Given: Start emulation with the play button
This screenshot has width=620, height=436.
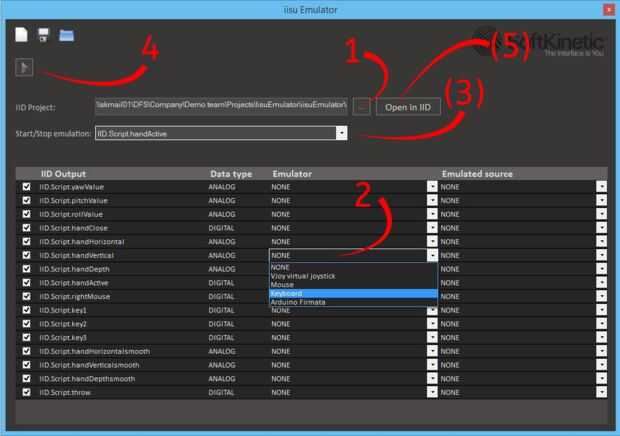Looking at the screenshot, I should [24, 68].
